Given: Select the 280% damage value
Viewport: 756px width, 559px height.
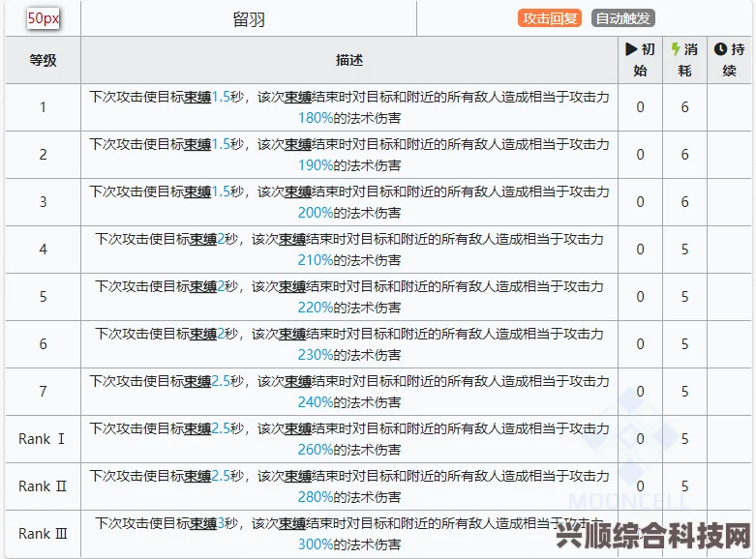Looking at the screenshot, I should pyautogui.click(x=316, y=497).
